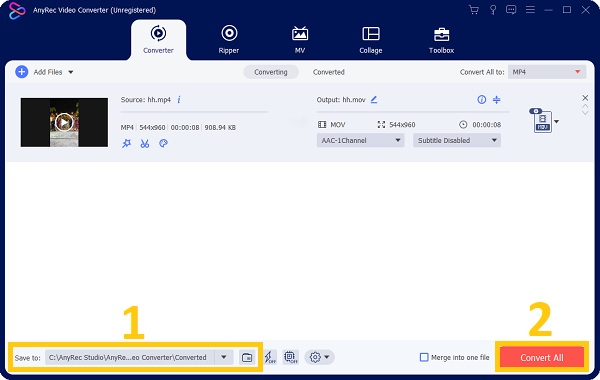Open the Converter tab
This screenshot has width=600, height=380.
pos(158,40)
